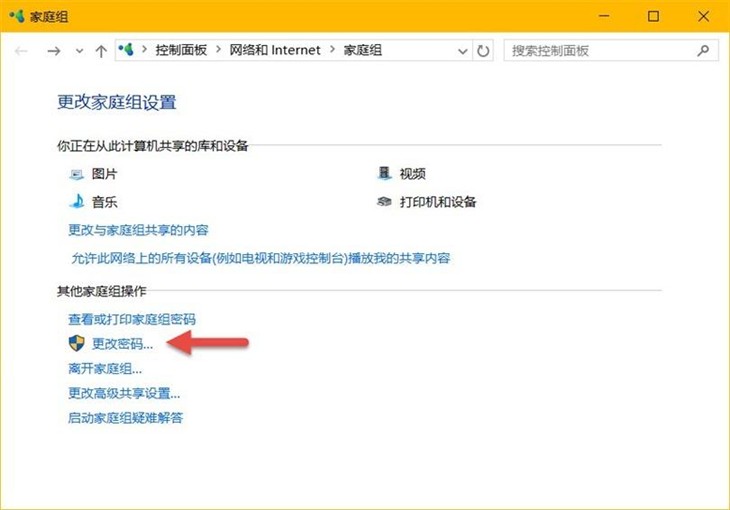Open 更改密码 link
This screenshot has height=510, width=730.
pyautogui.click(x=122, y=344)
